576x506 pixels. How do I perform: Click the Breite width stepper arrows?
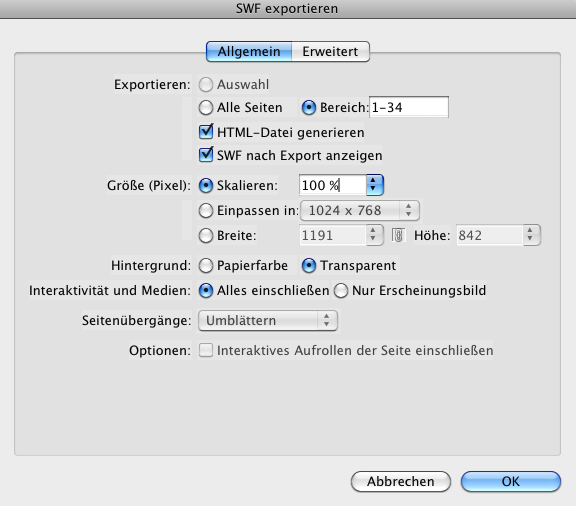coord(374,235)
